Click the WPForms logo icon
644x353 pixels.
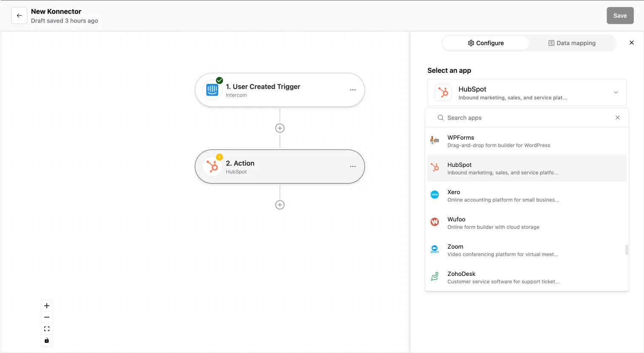435,140
